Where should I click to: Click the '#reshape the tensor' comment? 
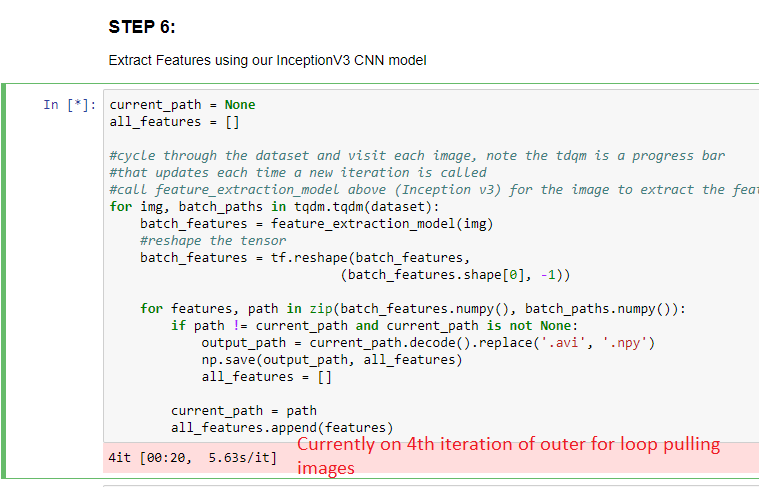(x=213, y=241)
